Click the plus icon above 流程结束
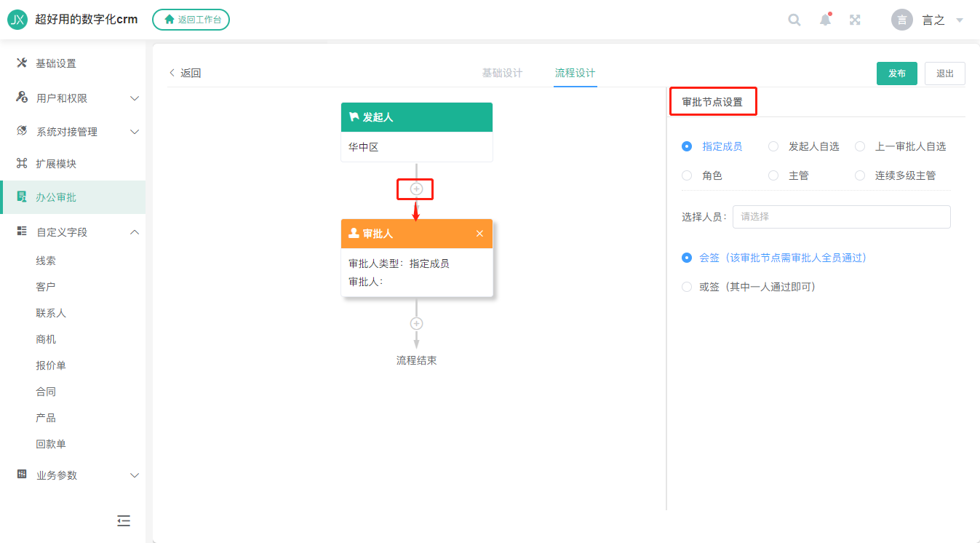Screen dimensions: 980x543 tap(416, 323)
